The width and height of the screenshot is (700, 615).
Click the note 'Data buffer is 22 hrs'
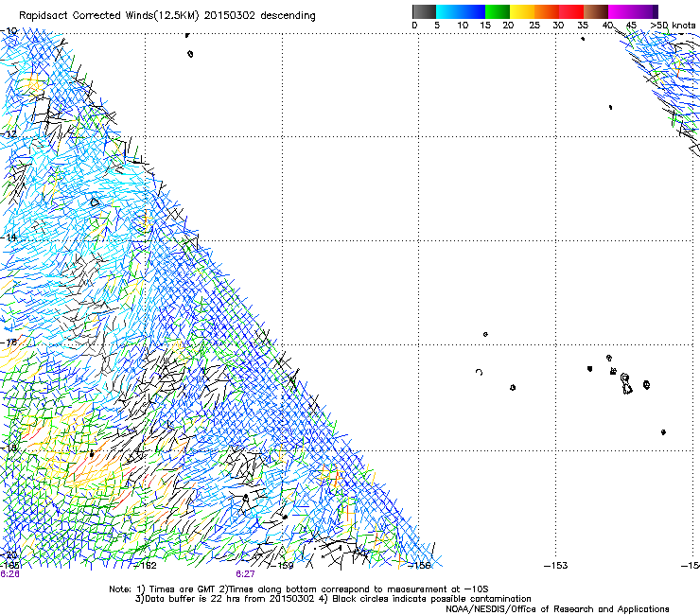coord(193,599)
